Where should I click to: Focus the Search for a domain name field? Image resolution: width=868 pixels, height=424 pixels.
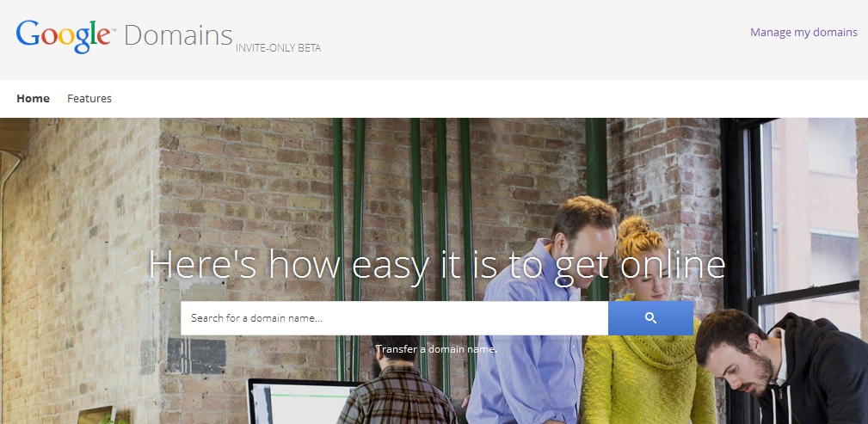(x=394, y=318)
